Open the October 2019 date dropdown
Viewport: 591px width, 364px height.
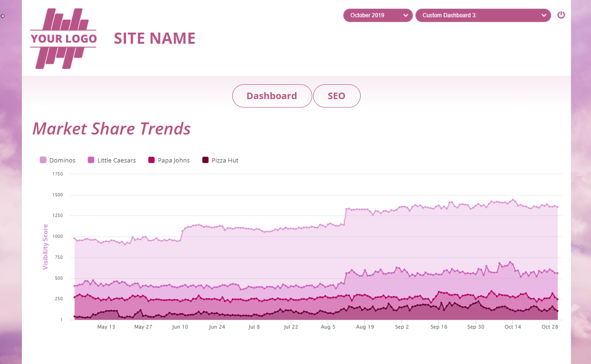click(372, 15)
